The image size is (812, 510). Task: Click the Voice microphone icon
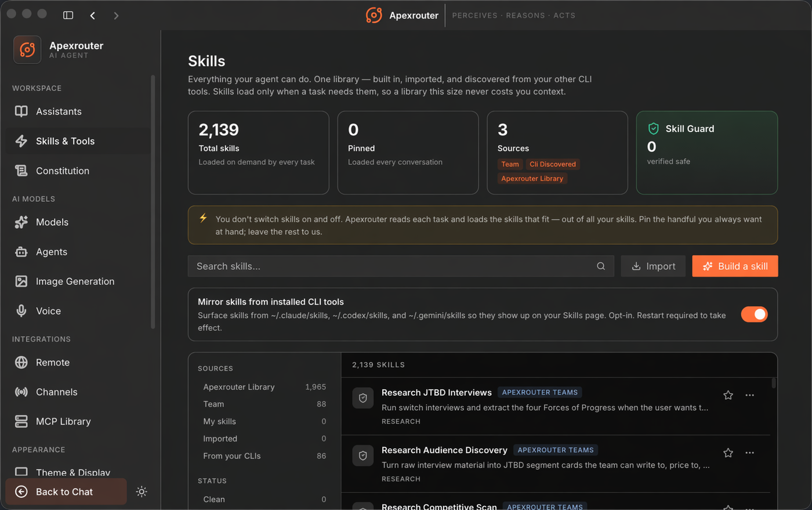[21, 311]
